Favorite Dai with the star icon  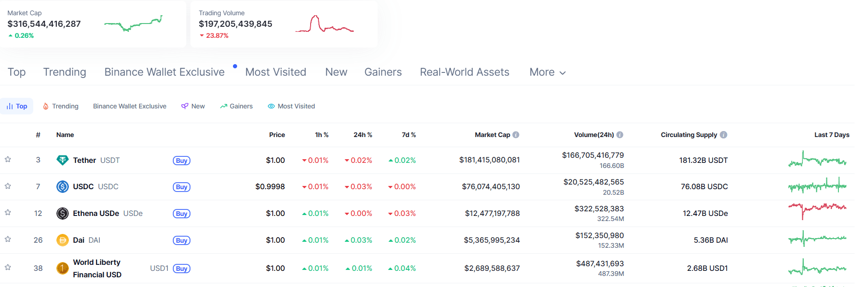pos(8,239)
